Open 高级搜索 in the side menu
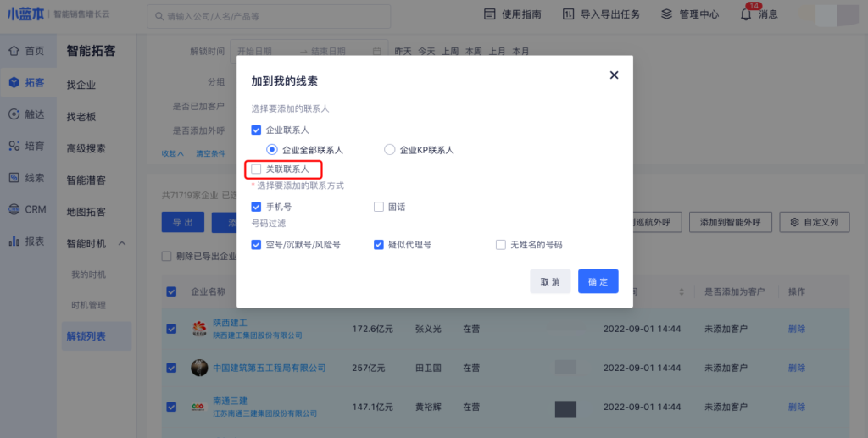Screen dimensions: 868x438 [x=86, y=148]
